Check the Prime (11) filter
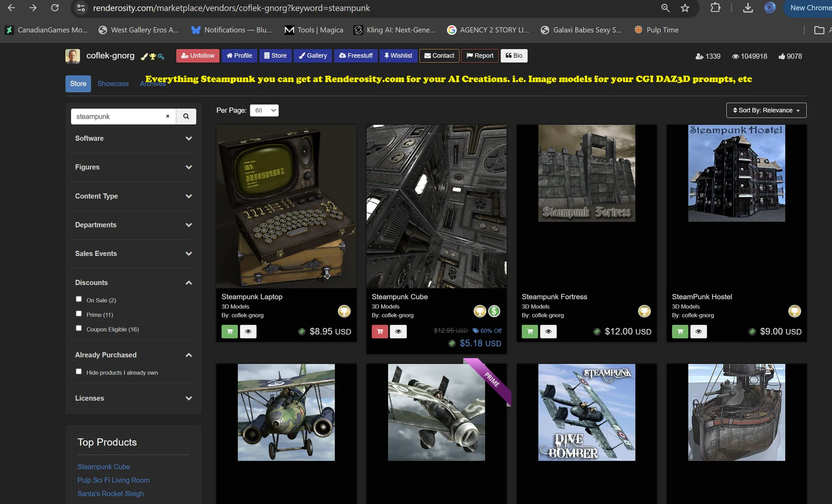 tap(79, 314)
